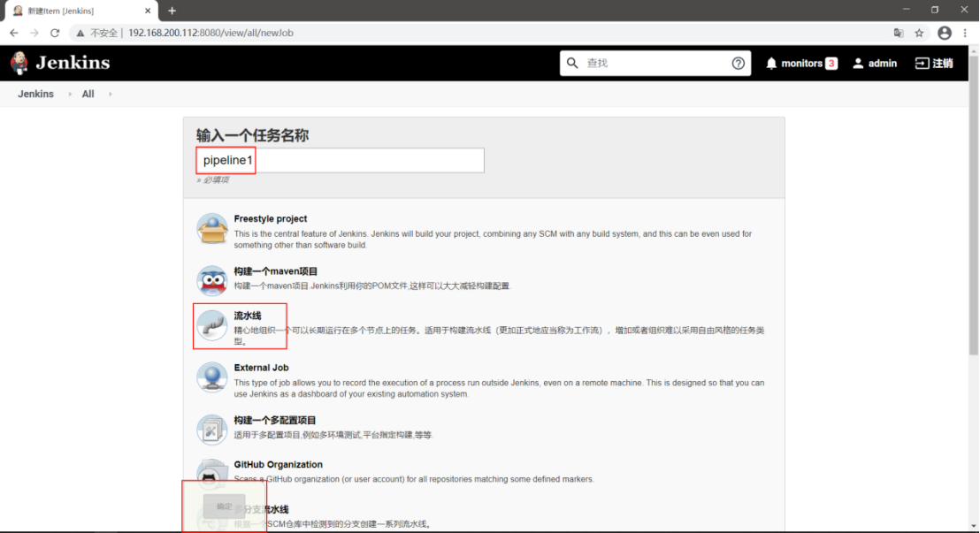Reload the page
The width and height of the screenshot is (980, 533).
coord(55,33)
